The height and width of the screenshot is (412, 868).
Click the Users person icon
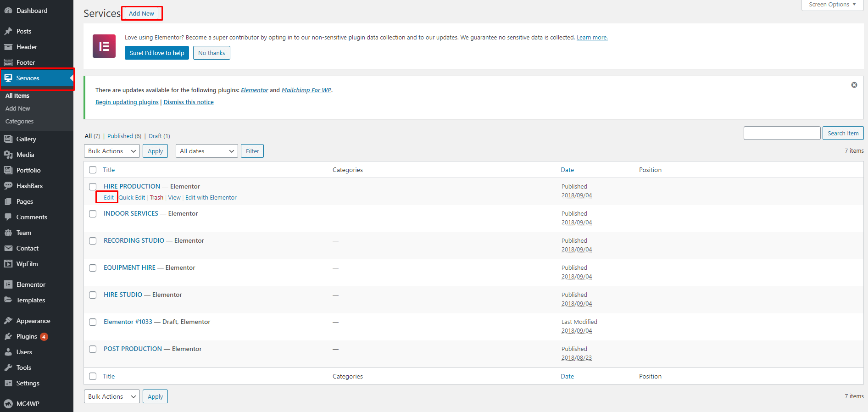coord(8,352)
